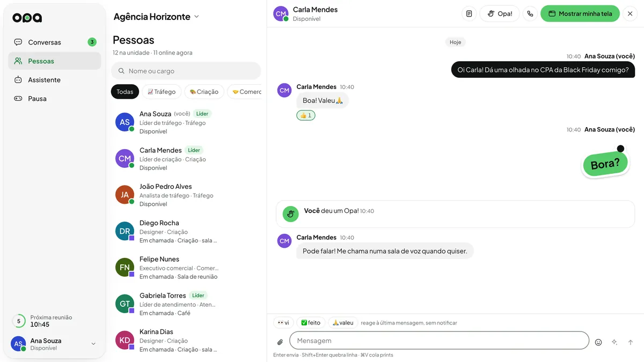This screenshot has width=644, height=362.
Task: React with the 'vi' eyes quick reaction
Action: [x=283, y=323]
